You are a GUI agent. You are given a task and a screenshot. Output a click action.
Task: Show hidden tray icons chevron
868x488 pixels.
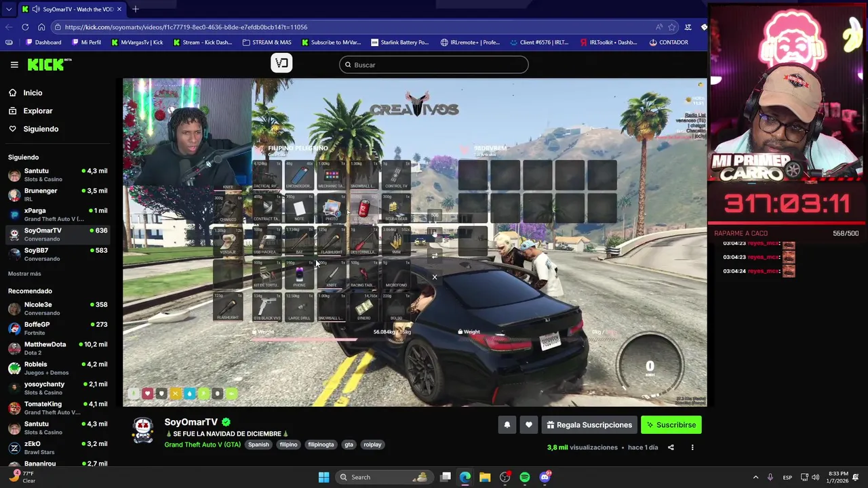pyautogui.click(x=755, y=477)
